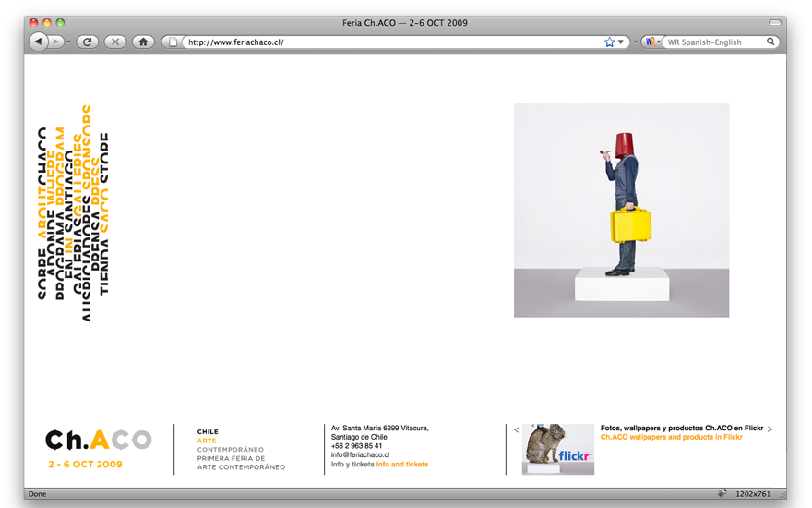Open the PROGRAMA / PROGRAM menu item
The height and width of the screenshot is (508, 812).
click(x=60, y=213)
